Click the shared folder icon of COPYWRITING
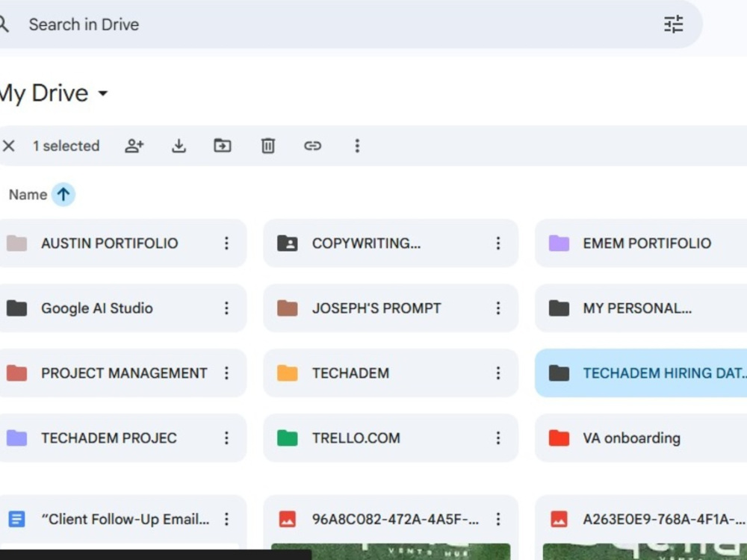This screenshot has height=560, width=747. click(x=288, y=243)
